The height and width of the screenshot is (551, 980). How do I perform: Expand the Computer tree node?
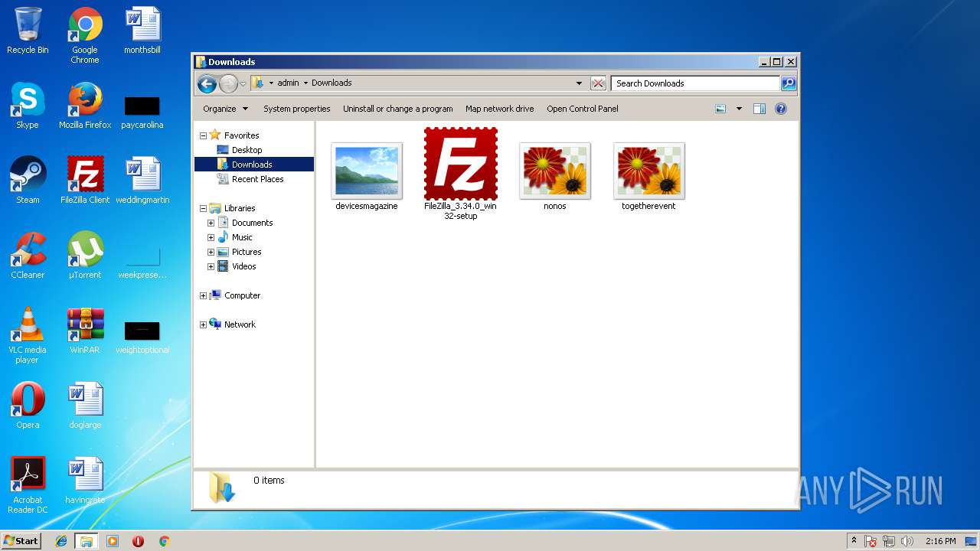(203, 295)
